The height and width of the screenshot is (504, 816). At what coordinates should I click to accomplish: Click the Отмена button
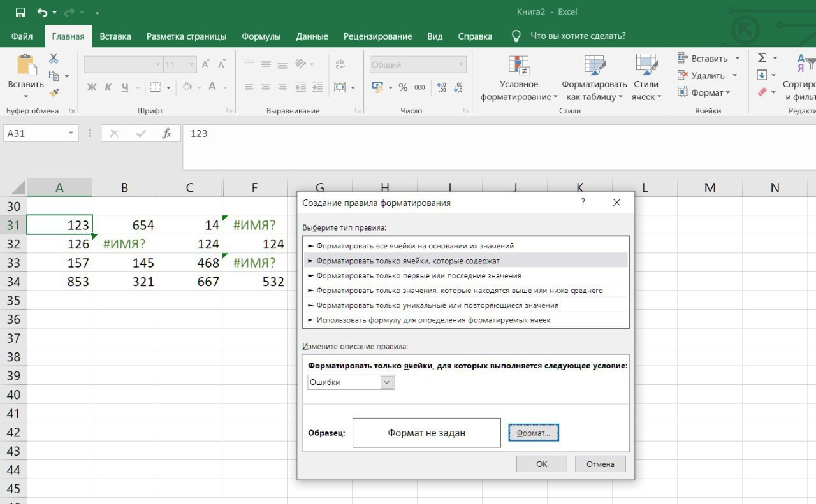600,464
